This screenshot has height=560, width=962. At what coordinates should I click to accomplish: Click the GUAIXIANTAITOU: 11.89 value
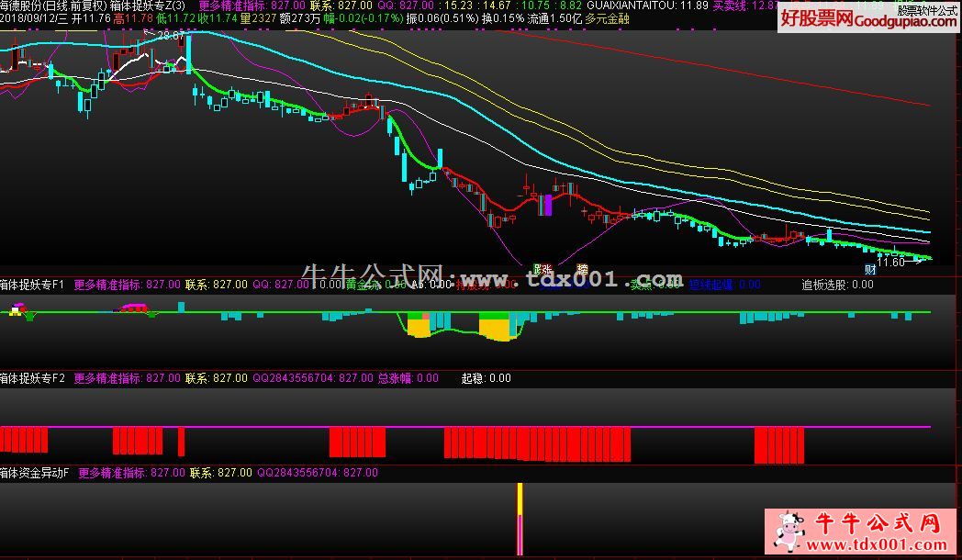point(647,6)
